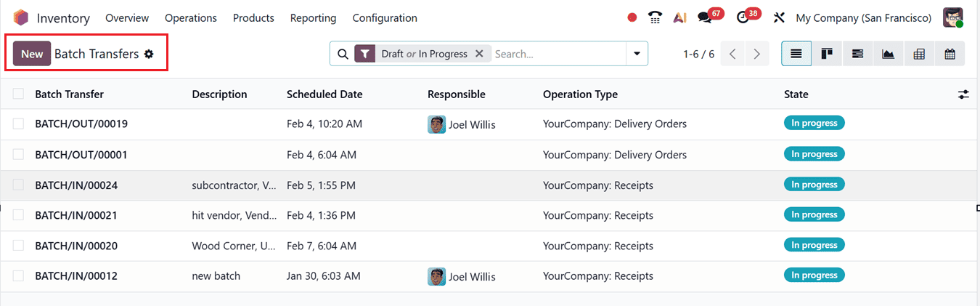Click the gear icon beside Batch Transfers
This screenshot has height=306, width=980.
(x=149, y=54)
